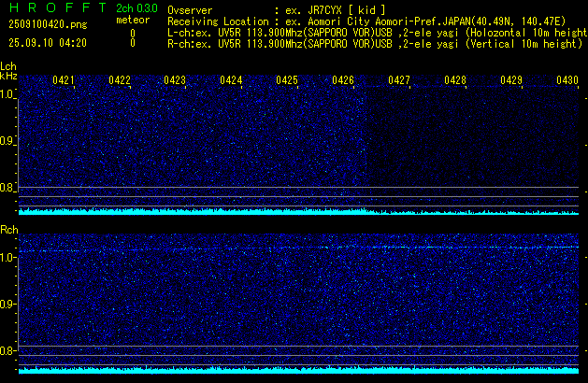Click the 25.09.10 04:20 timestamp
This screenshot has width=588, height=383.
48,43
